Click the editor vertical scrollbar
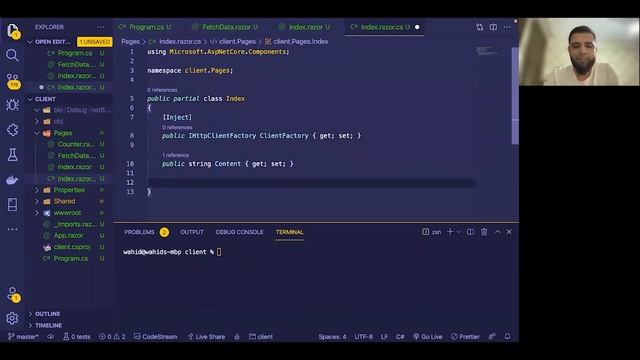Image resolution: width=640 pixels, height=360 pixels. point(515,96)
